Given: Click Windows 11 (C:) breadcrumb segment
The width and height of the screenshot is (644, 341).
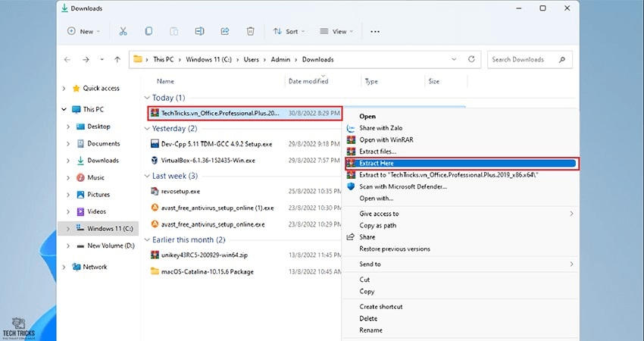Looking at the screenshot, I should 208,60.
